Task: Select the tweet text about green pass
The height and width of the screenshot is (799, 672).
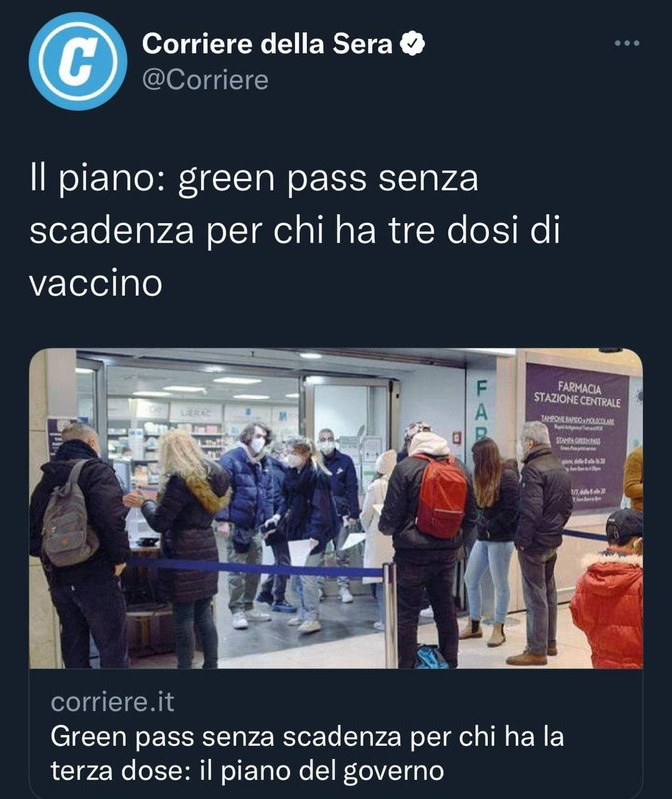Action: pyautogui.click(x=295, y=231)
